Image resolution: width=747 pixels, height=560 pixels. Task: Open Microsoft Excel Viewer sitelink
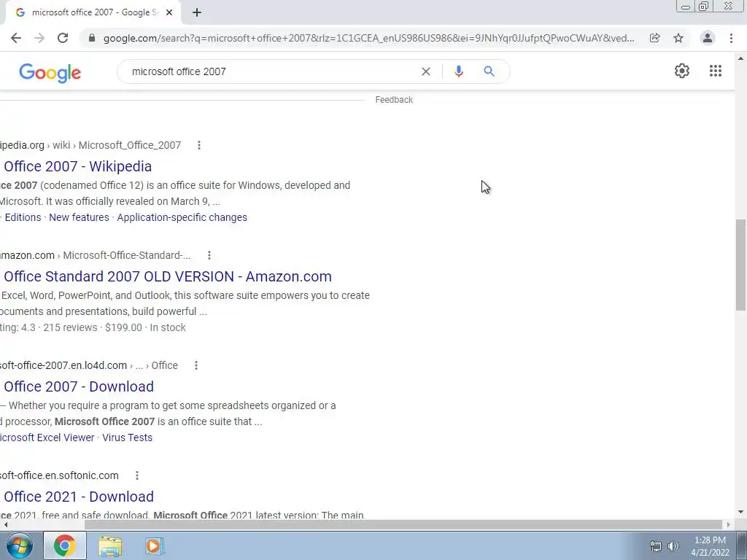tap(47, 437)
